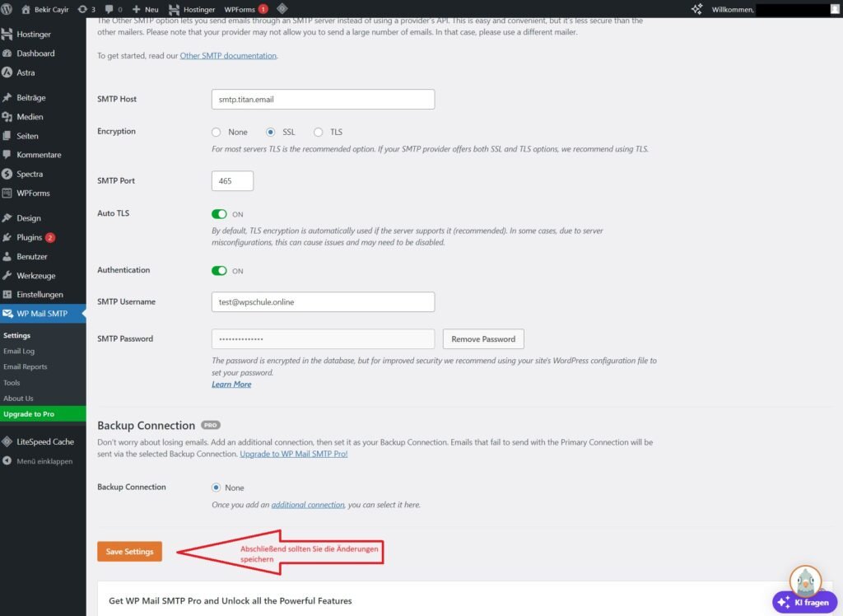Viewport: 843px width, 616px height.
Task: Open Settings submenu under WP Mail SMTP
Action: (x=16, y=335)
